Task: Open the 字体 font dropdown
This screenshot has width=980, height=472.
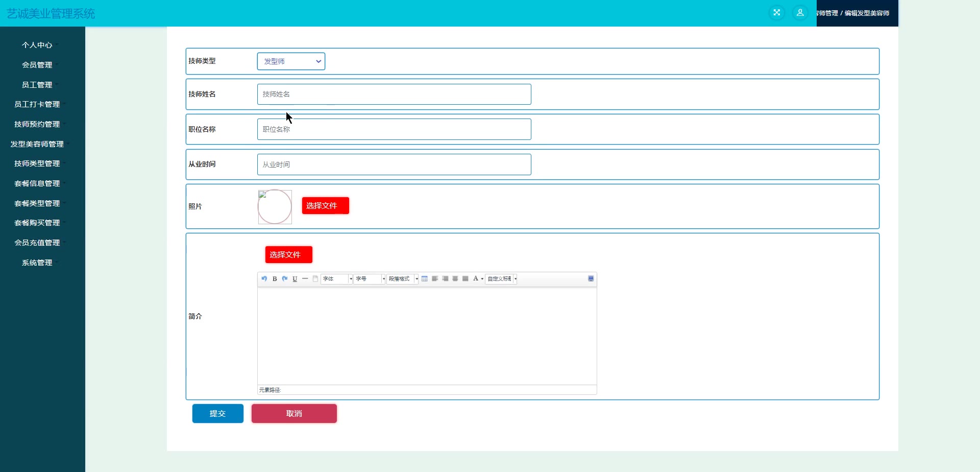Action: pyautogui.click(x=337, y=279)
